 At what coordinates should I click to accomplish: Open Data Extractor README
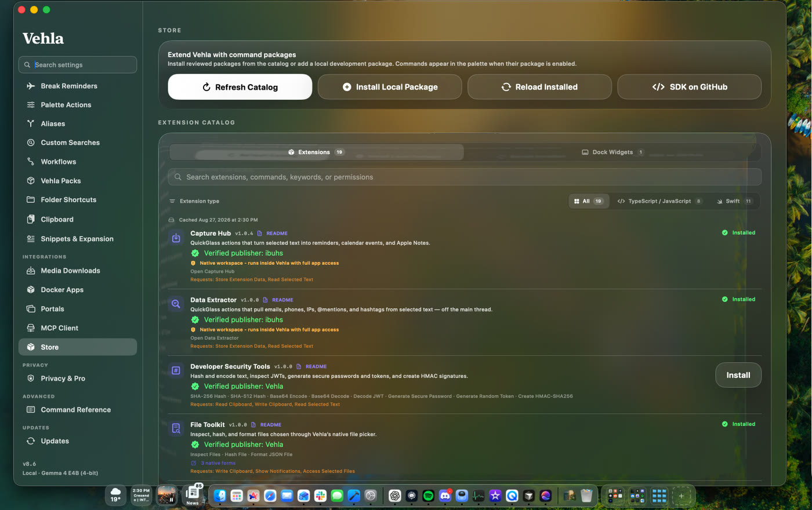(278, 300)
